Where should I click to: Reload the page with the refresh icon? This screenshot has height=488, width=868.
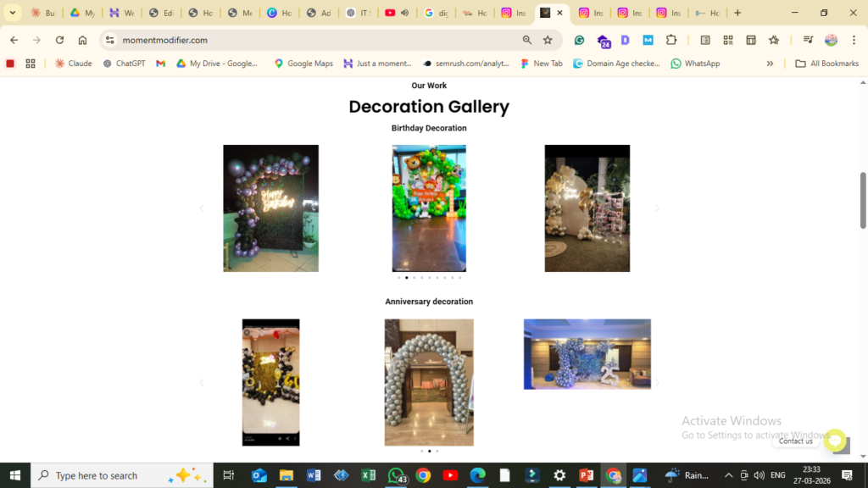59,40
